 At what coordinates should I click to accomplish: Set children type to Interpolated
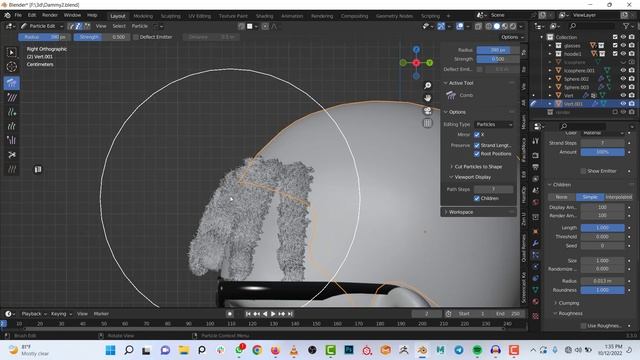(x=619, y=197)
